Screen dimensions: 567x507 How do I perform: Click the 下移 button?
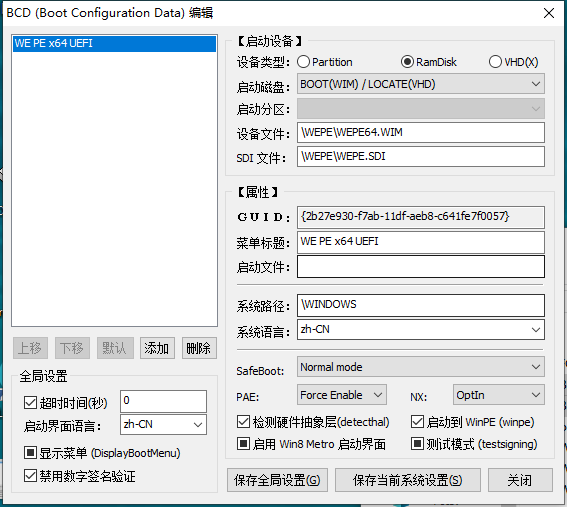click(x=72, y=348)
